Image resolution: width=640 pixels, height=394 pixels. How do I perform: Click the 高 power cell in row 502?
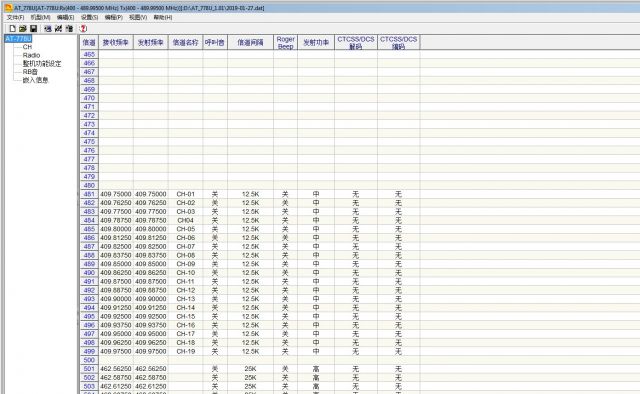click(x=316, y=378)
